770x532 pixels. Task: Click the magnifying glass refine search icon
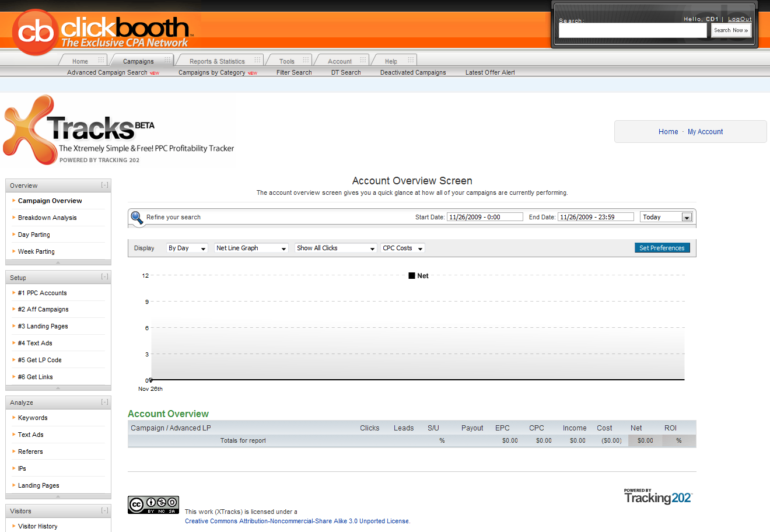[x=136, y=218]
